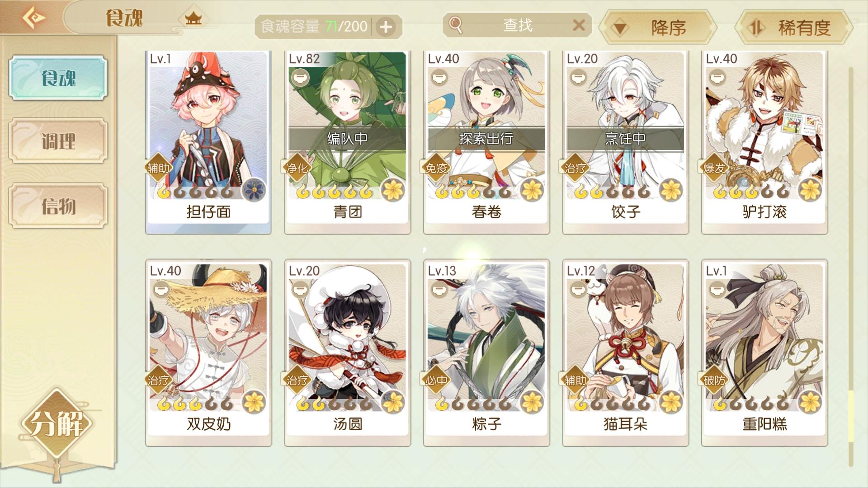
Task: Open the pavilion home icon
Action: 193,19
